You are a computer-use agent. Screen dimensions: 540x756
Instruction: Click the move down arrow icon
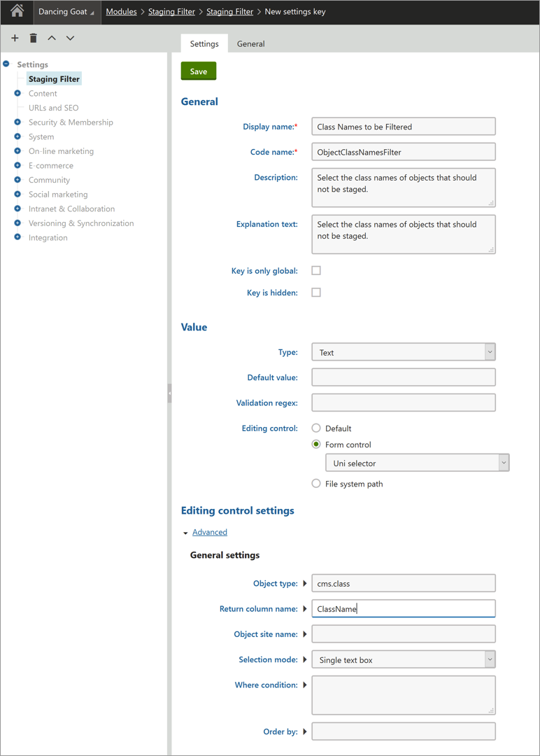71,38
